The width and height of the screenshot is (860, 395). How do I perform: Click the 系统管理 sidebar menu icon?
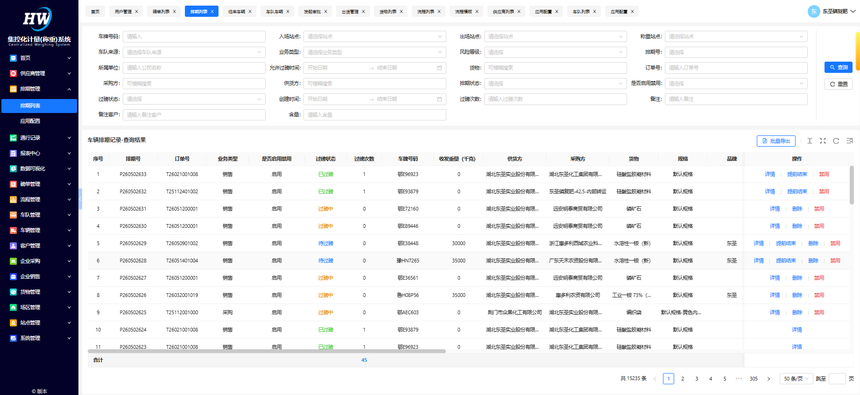(x=13, y=338)
